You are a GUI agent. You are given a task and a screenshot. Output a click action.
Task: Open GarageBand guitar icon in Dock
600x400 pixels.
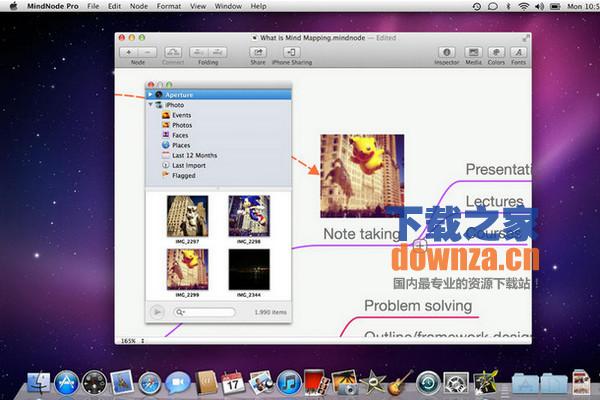pyautogui.click(x=400, y=383)
